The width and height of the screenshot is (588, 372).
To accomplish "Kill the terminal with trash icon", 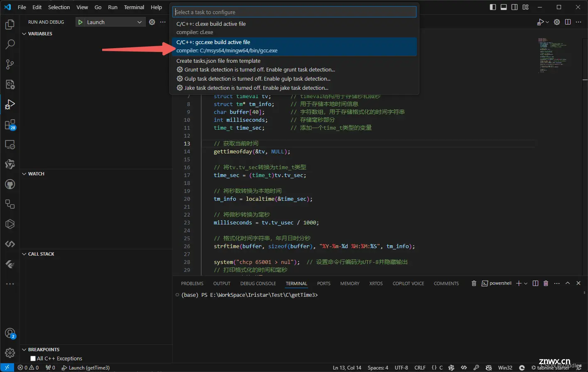I will (546, 283).
